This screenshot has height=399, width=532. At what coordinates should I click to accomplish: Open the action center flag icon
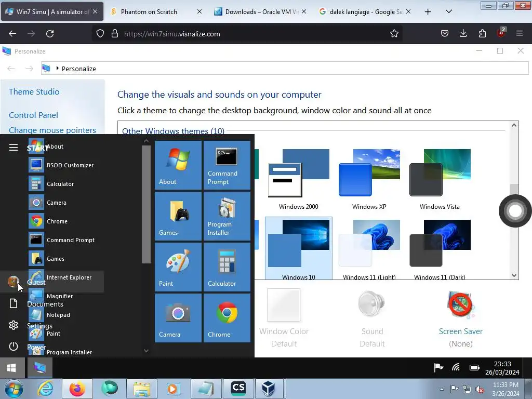pos(438,367)
